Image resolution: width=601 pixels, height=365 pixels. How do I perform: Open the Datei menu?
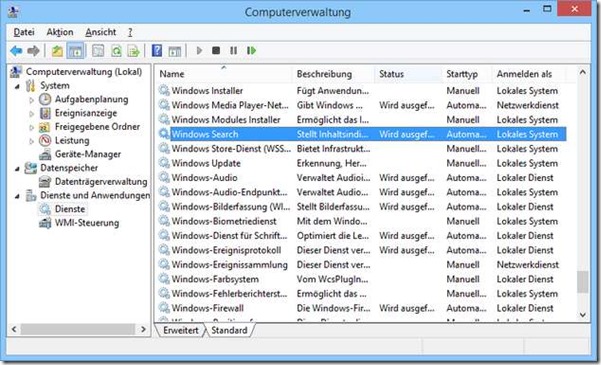click(24, 32)
